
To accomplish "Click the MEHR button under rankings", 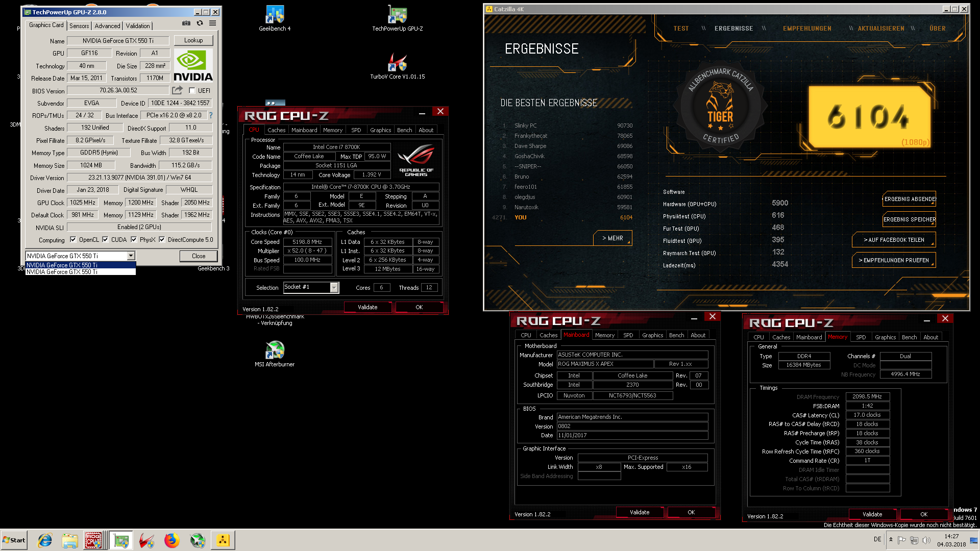I will [x=612, y=238].
